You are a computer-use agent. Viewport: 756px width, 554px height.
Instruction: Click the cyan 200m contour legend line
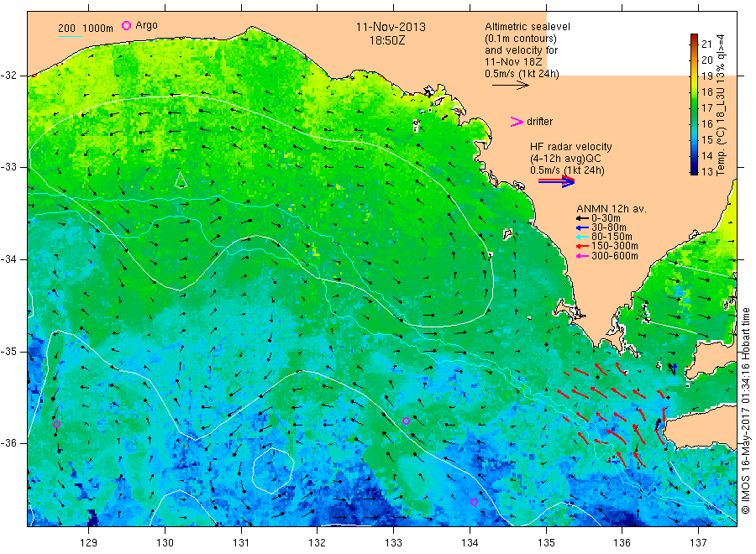(70, 36)
